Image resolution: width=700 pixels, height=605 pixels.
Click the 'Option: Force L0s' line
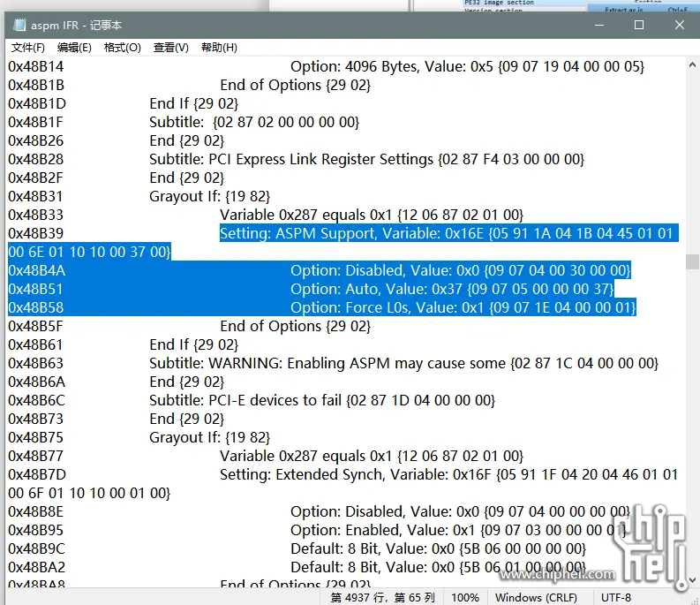pos(463,307)
